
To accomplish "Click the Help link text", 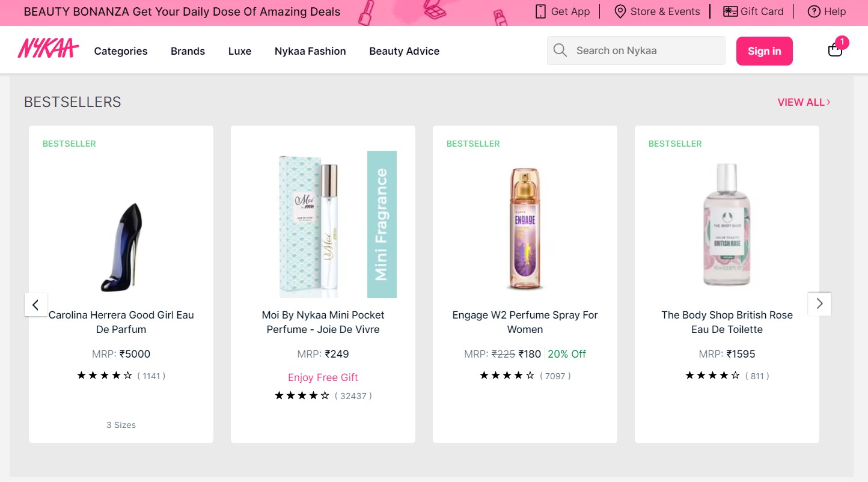I will pyautogui.click(x=835, y=11).
